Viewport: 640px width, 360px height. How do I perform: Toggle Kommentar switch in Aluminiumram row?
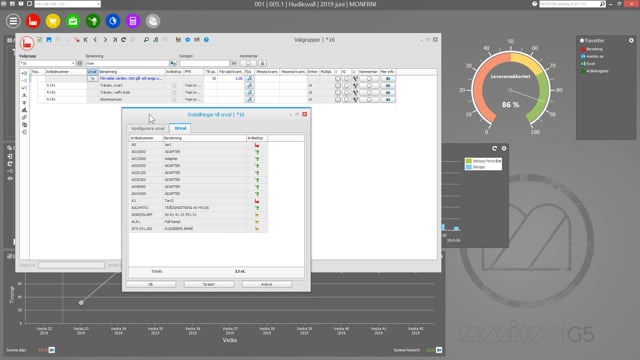coord(369,99)
